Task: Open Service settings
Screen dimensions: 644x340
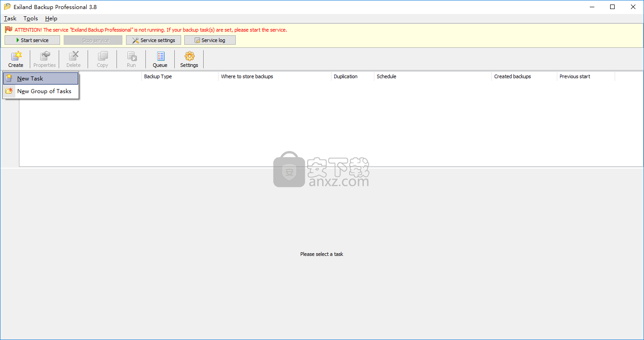Action: click(154, 40)
